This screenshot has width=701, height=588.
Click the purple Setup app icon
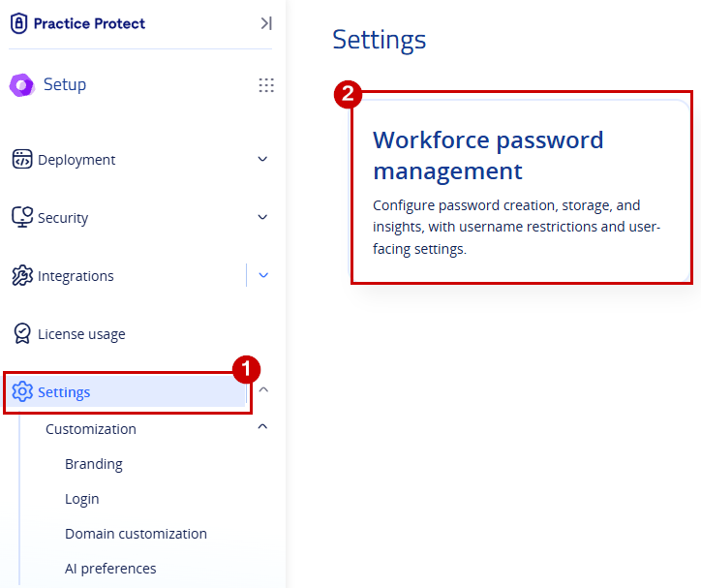(x=22, y=85)
